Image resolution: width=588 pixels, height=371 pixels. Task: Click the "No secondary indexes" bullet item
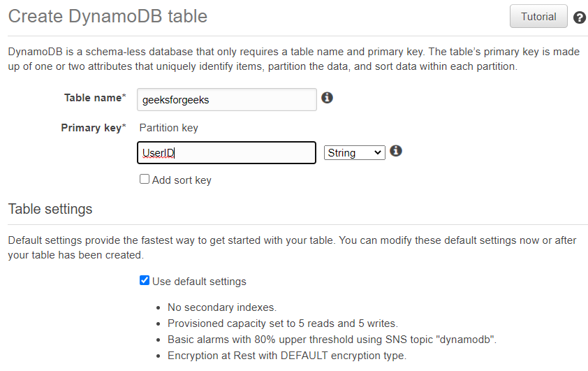click(x=222, y=307)
